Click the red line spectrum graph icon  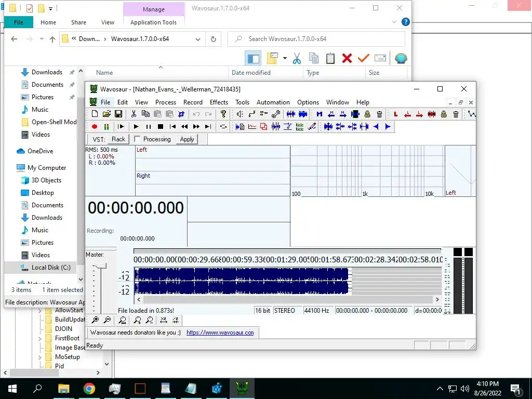252,127
